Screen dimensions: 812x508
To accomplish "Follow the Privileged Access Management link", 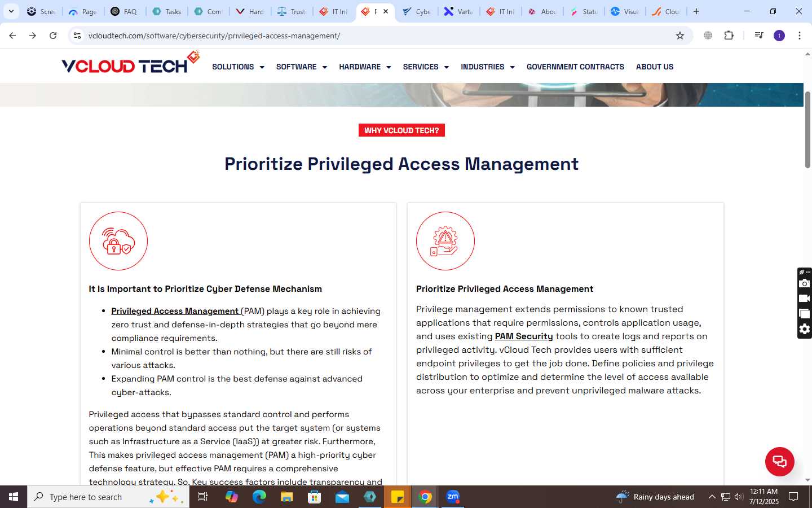I will (x=175, y=311).
